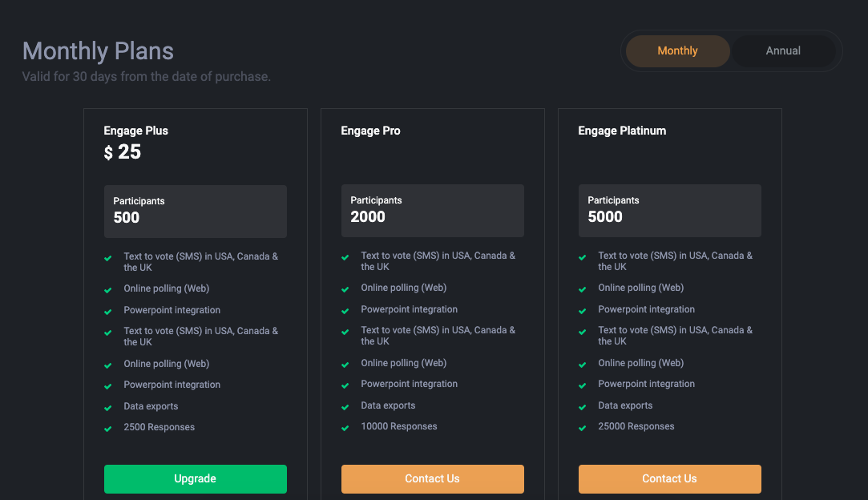Select the Engage Pro plan title

point(370,131)
